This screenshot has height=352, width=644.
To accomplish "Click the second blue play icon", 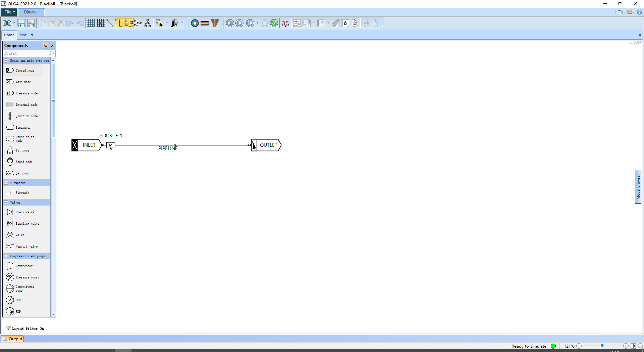I will [x=239, y=23].
